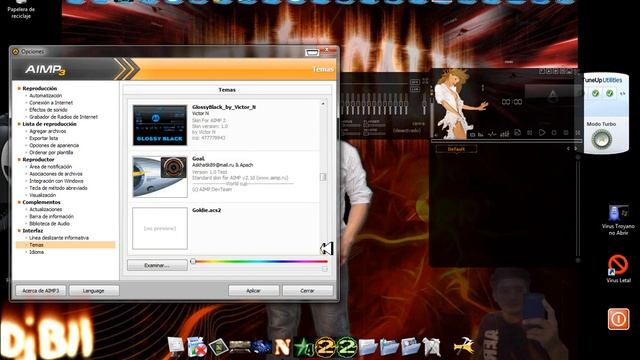Open Efectos de sonido settings
Viewport: 640px width, 360px height.
tap(48, 110)
